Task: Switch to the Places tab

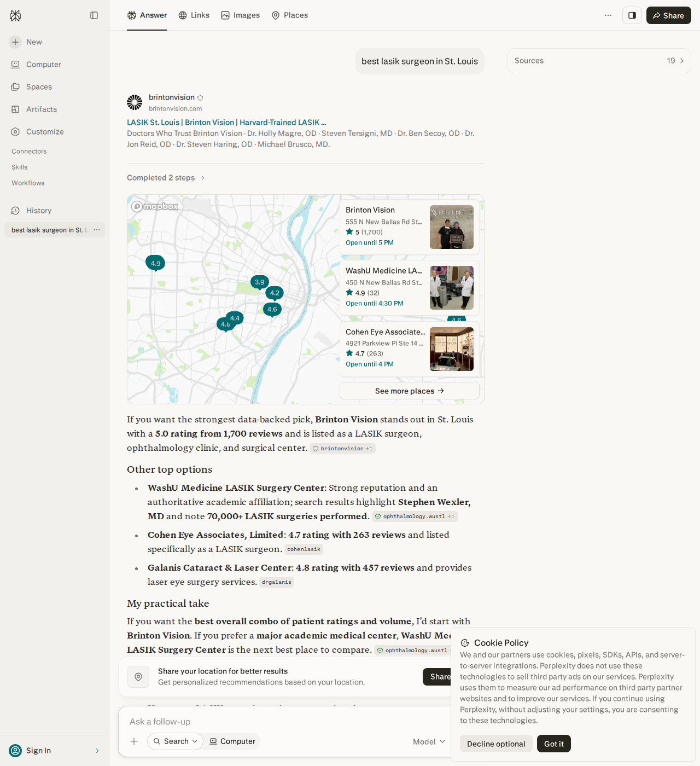Action: [290, 15]
